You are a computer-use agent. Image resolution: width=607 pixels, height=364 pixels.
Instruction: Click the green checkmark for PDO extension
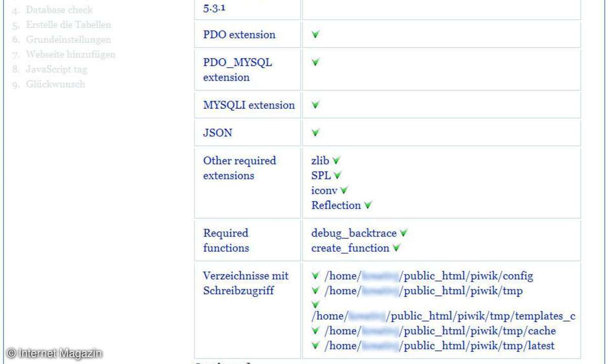pyautogui.click(x=316, y=35)
